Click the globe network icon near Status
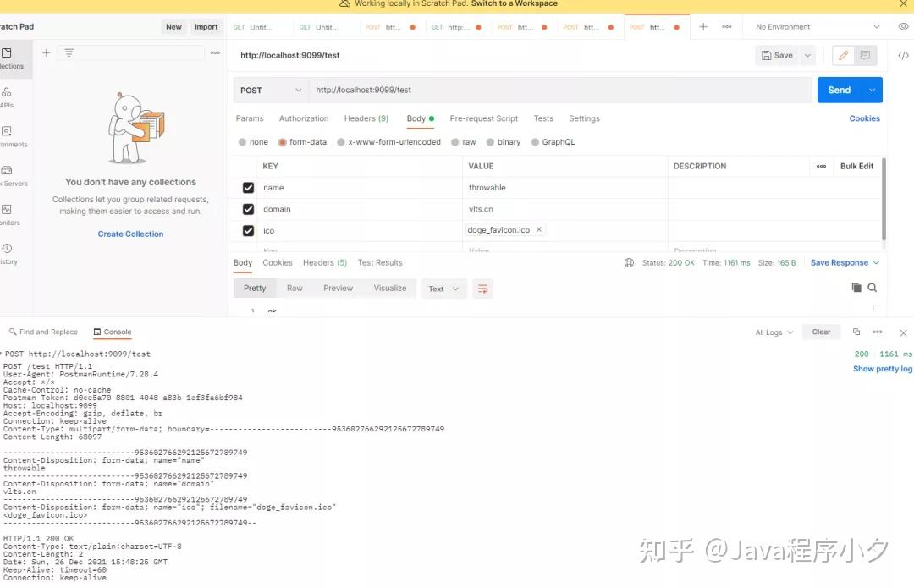The height and width of the screenshot is (588, 914). [x=629, y=263]
